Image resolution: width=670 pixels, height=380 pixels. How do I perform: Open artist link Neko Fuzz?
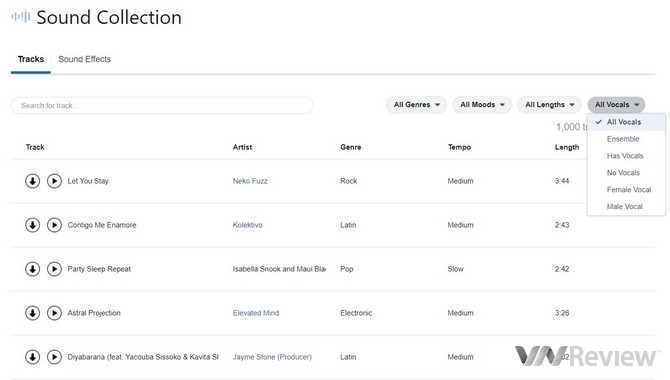point(250,181)
